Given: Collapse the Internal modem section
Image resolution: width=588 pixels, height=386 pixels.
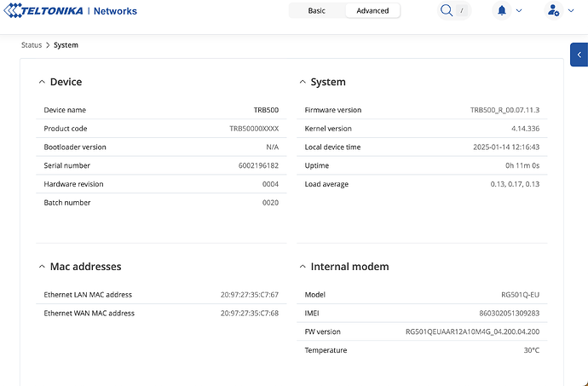Looking at the screenshot, I should (x=303, y=267).
